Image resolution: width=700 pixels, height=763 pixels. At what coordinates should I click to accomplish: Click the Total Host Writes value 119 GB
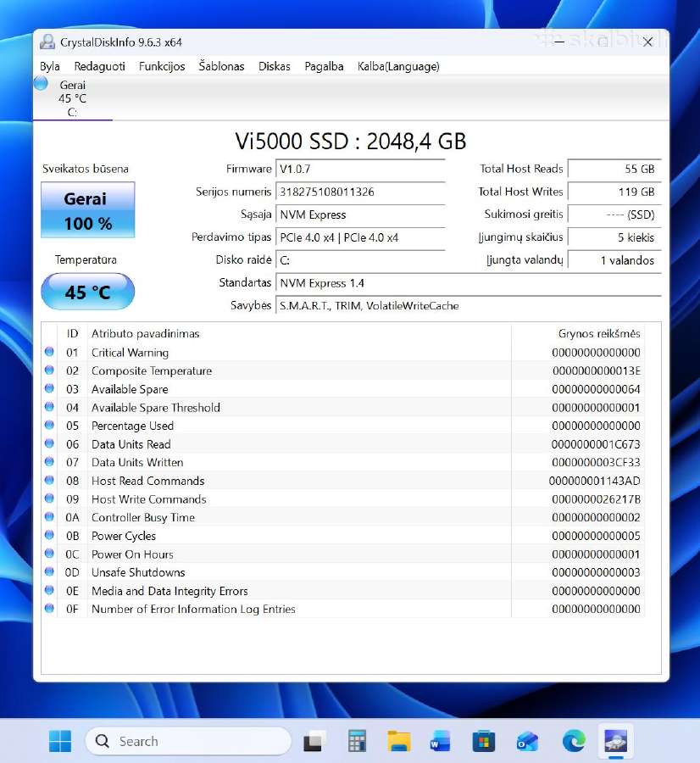click(614, 192)
